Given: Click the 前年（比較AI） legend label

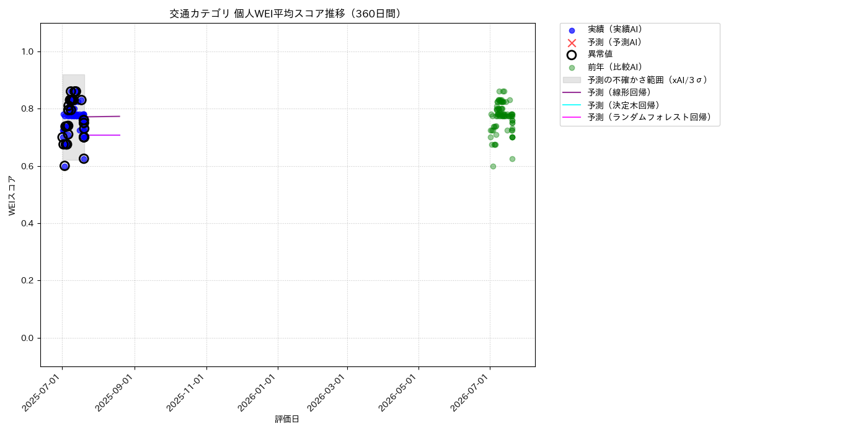Looking at the screenshot, I should point(615,67).
